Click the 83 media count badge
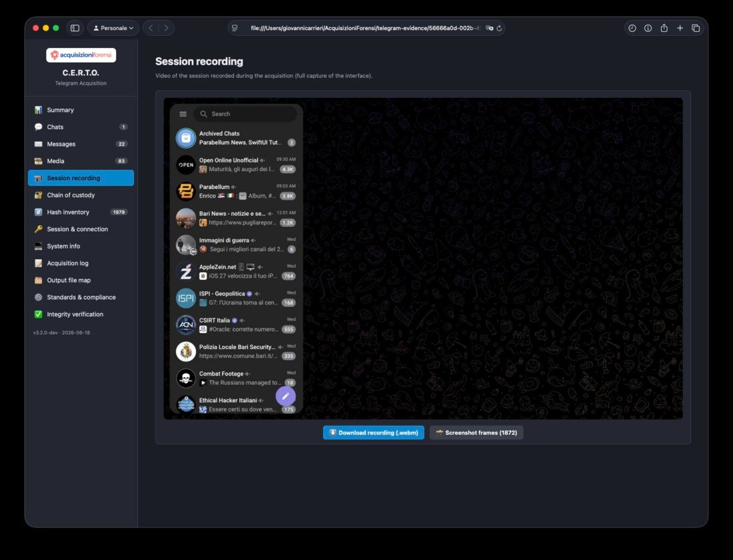The height and width of the screenshot is (560, 733). click(121, 161)
